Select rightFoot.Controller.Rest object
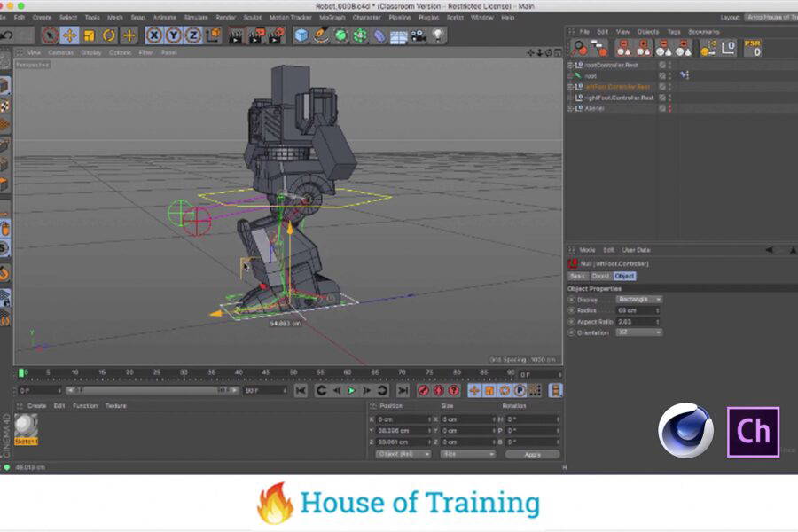The image size is (798, 532). 619,98
